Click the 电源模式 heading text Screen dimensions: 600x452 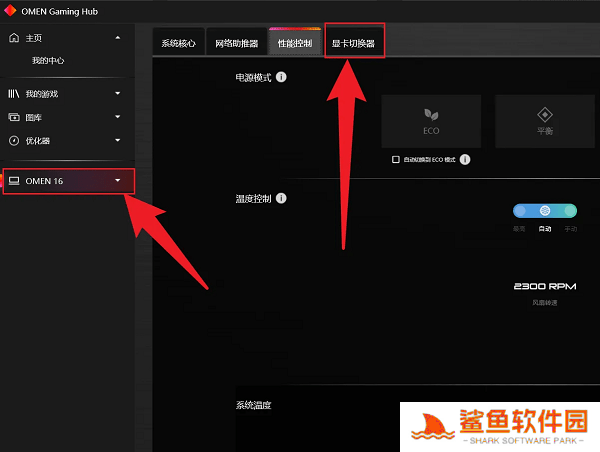click(253, 78)
